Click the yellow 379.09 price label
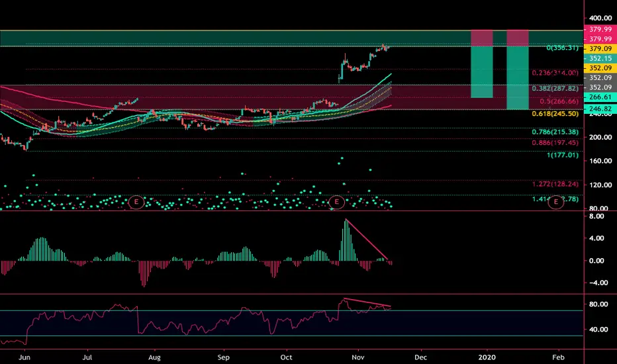The image size is (617, 364). 600,49
